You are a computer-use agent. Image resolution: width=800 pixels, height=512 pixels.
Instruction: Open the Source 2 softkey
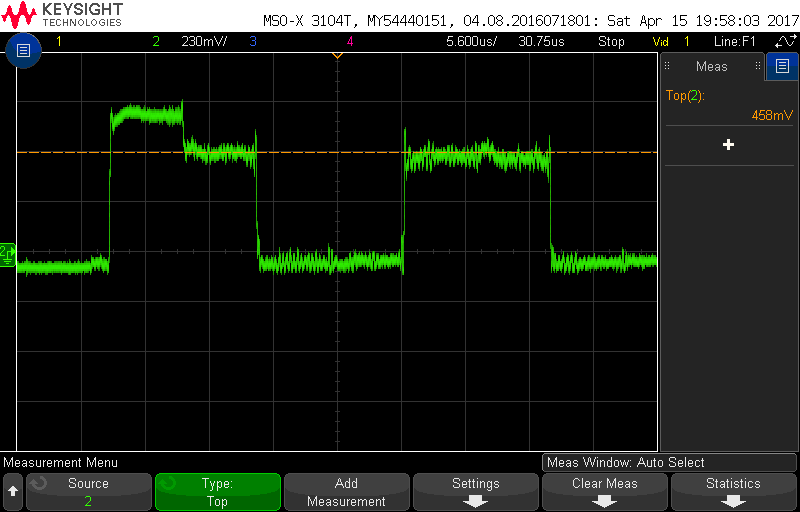(x=89, y=492)
